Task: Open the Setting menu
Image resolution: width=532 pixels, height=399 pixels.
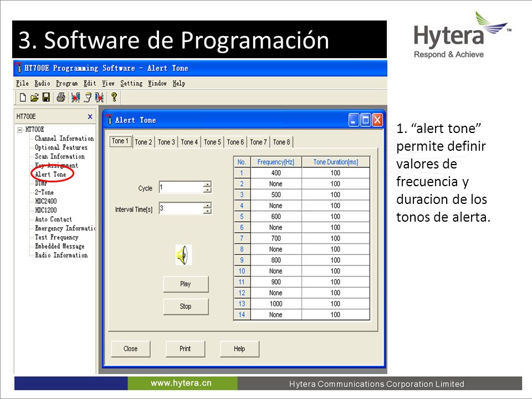Action: 131,84
